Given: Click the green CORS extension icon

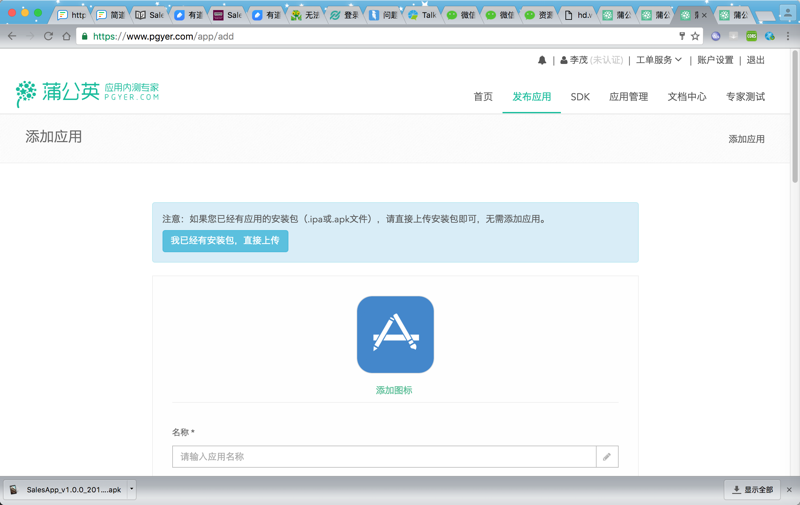Looking at the screenshot, I should [752, 36].
